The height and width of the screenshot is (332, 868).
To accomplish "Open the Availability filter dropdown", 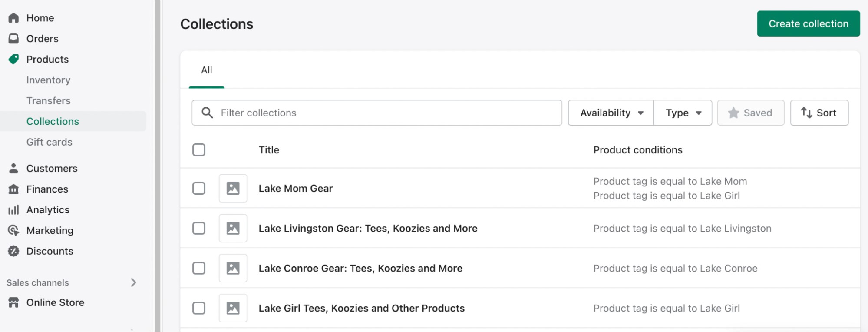I will (x=611, y=113).
